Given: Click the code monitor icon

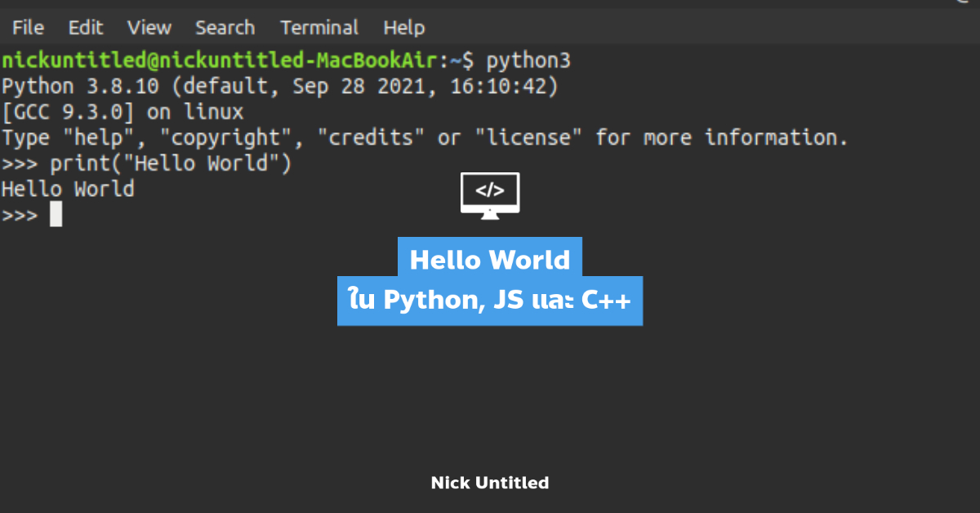Looking at the screenshot, I should pos(490,195).
